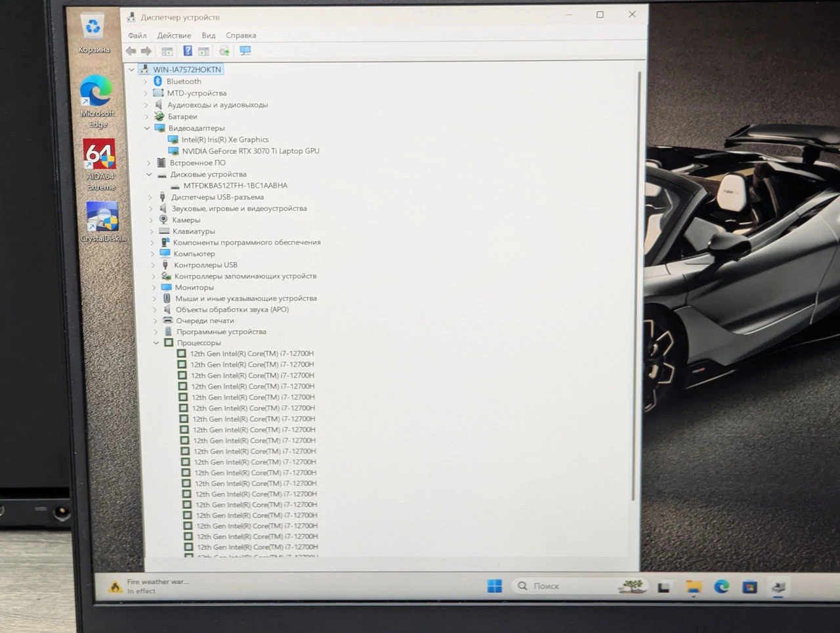Viewport: 840px width, 633px height.
Task: Launch the CrystalDiskInfo desktop shortcut
Action: coord(103,222)
